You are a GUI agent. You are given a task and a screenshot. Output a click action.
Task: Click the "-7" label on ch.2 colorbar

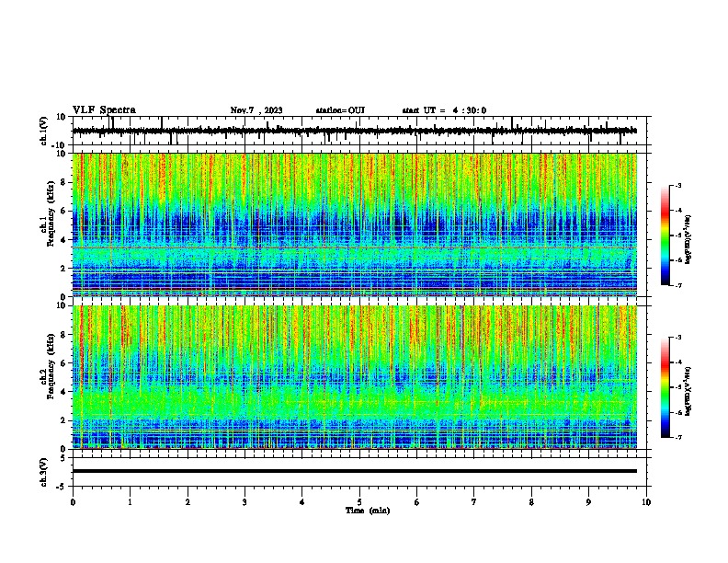coord(677,437)
